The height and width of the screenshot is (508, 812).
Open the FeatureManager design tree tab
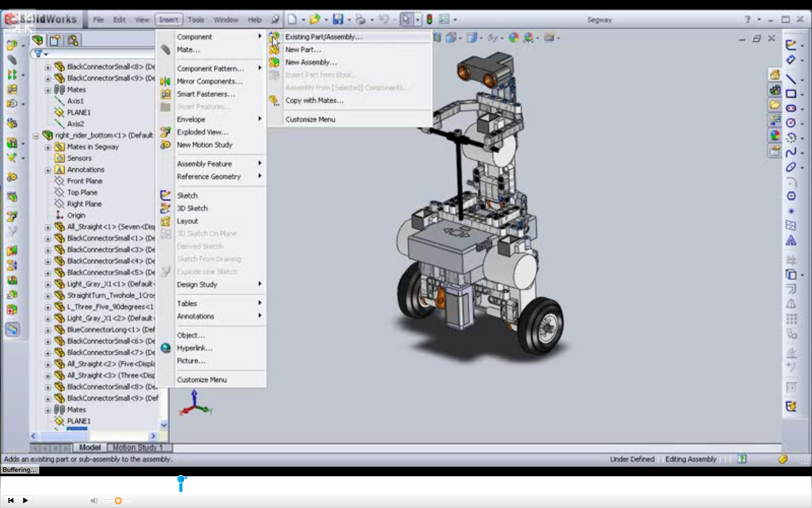pyautogui.click(x=38, y=41)
